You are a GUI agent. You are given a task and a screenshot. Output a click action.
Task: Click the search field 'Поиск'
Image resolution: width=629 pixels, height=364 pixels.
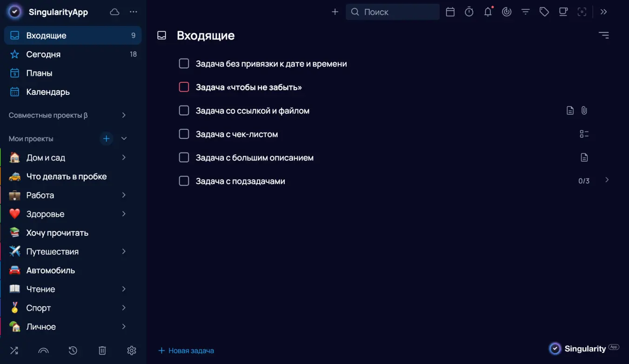point(393,12)
